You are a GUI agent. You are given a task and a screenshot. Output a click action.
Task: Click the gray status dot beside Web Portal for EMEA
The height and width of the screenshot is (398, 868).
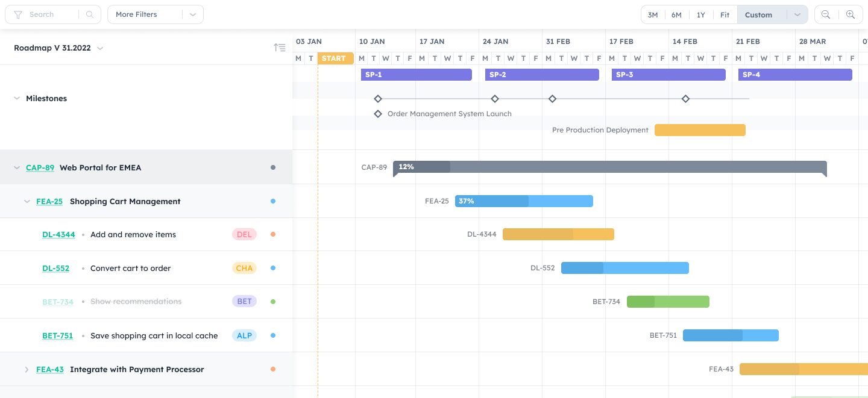[273, 167]
